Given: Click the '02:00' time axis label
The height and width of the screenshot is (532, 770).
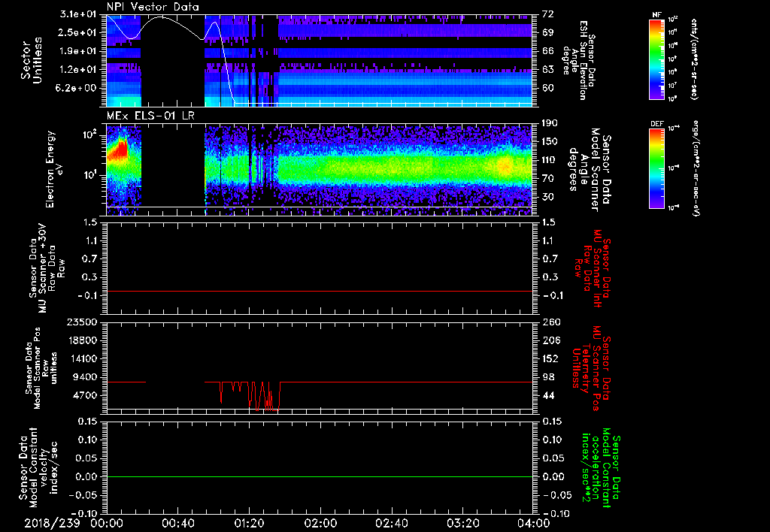Looking at the screenshot, I should point(320,523).
